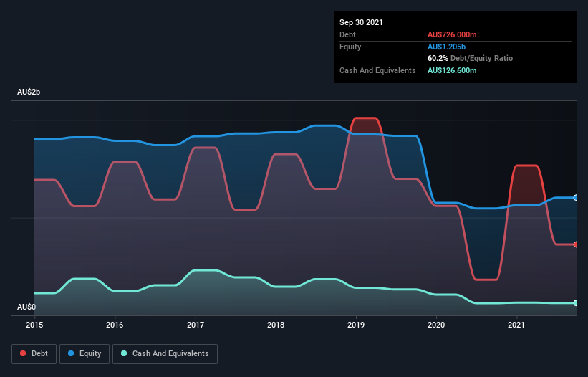Image resolution: width=588 pixels, height=377 pixels.
Task: Click the teal Cash endpoint marker
Action: click(x=576, y=302)
